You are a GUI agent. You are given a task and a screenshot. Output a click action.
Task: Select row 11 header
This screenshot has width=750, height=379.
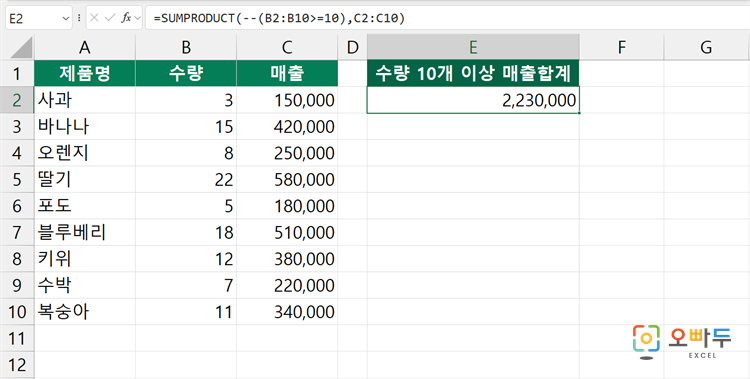(17, 339)
